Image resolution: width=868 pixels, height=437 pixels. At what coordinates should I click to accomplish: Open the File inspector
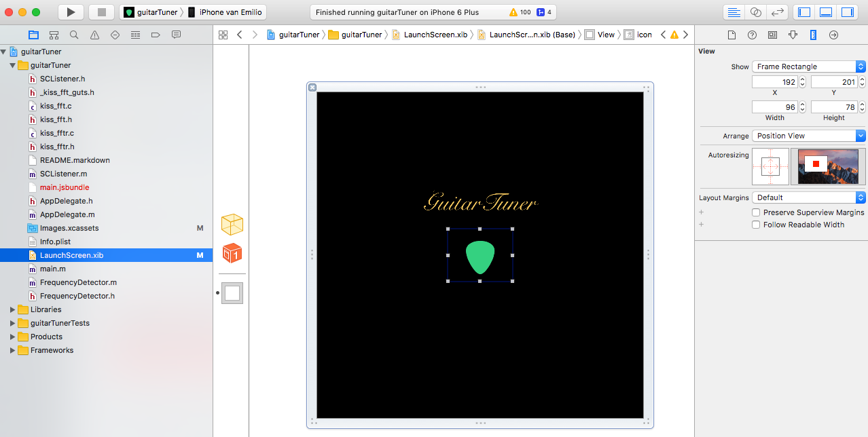click(731, 35)
